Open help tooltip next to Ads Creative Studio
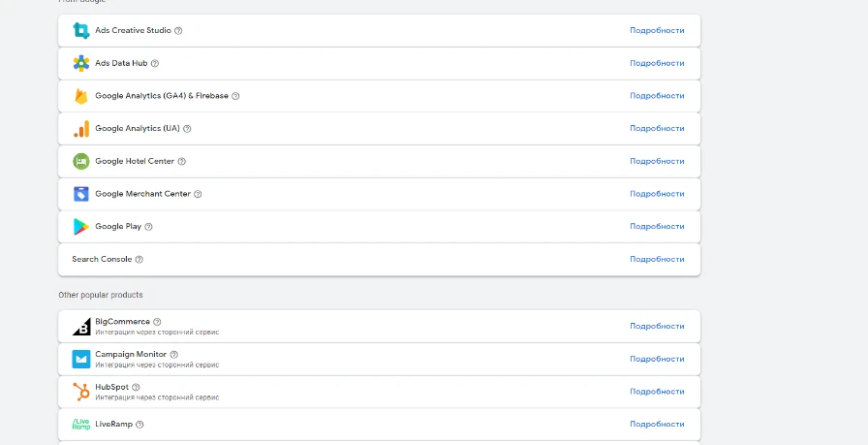This screenshot has width=868, height=445. (x=178, y=30)
